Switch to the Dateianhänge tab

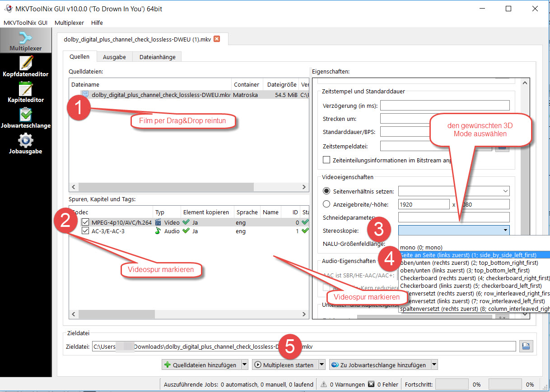tap(157, 57)
